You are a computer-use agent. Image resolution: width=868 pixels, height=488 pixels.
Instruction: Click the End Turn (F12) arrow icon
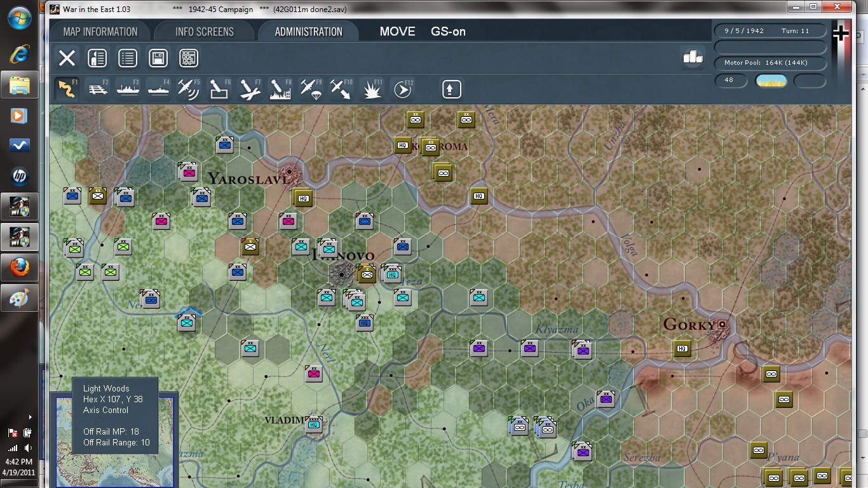[402, 89]
